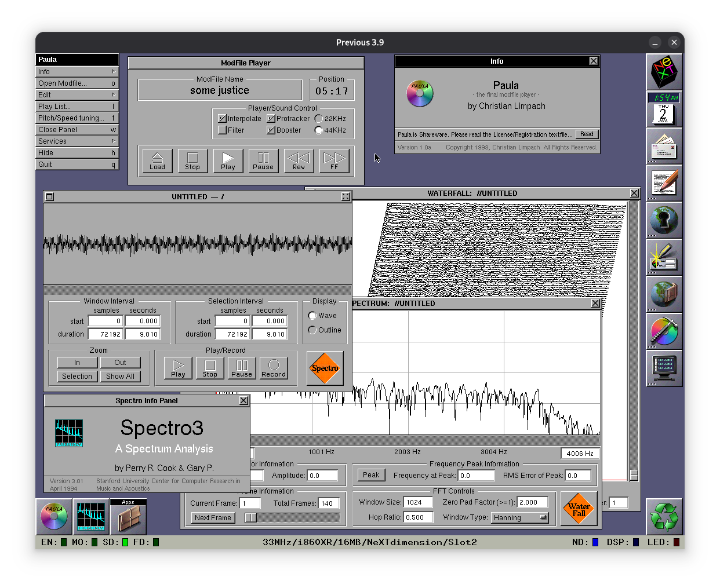Screen dimensions: 720x588
Task: Open the NeXT cube icon in the dock
Action: click(x=664, y=72)
